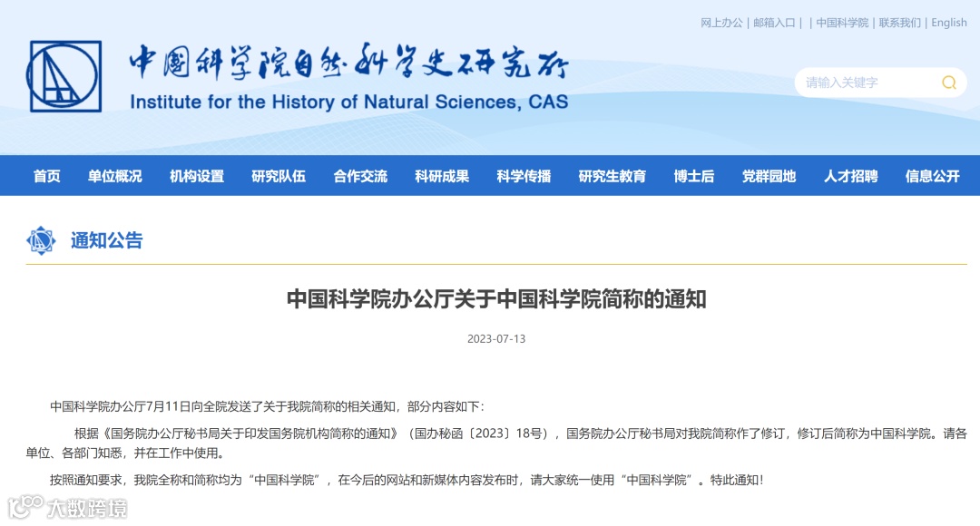Open the 联系我们 link
Screen dimensions: 980x526
click(x=900, y=23)
